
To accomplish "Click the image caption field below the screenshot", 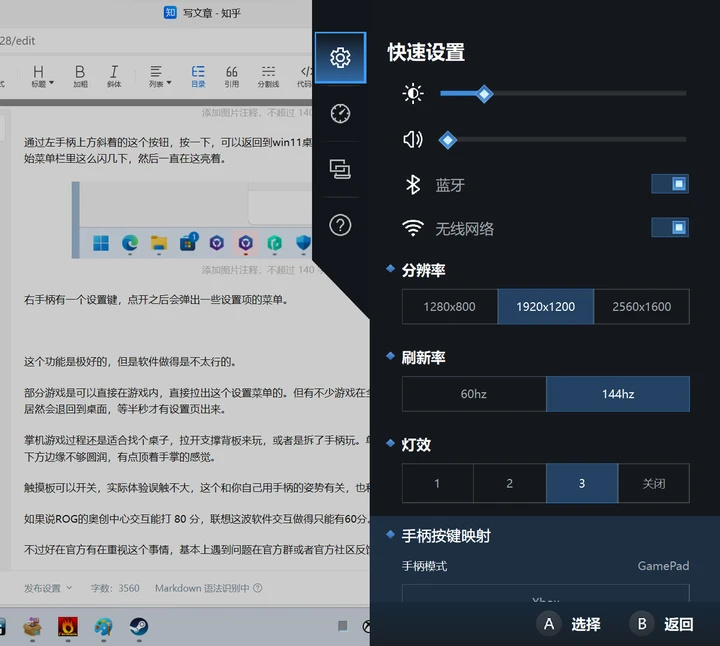I will click(261, 270).
